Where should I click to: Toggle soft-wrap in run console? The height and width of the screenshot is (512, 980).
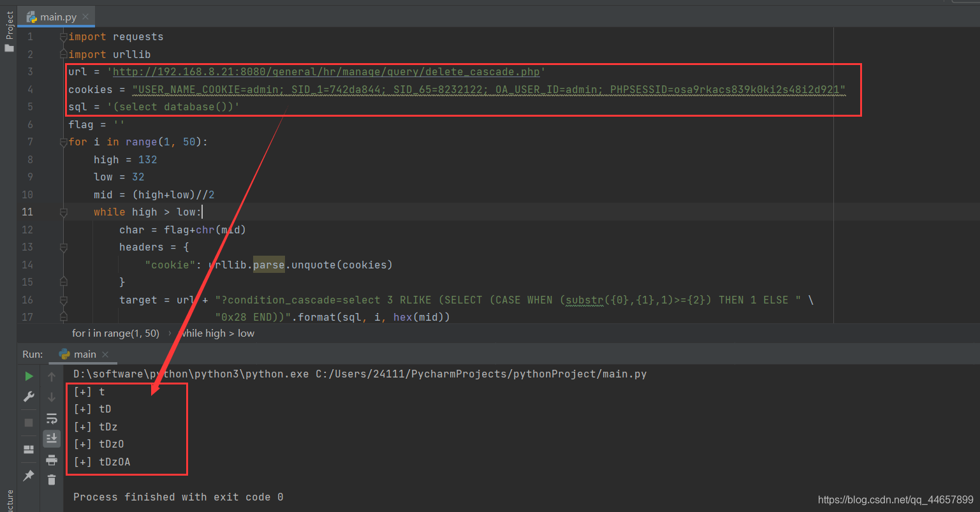[x=52, y=418]
